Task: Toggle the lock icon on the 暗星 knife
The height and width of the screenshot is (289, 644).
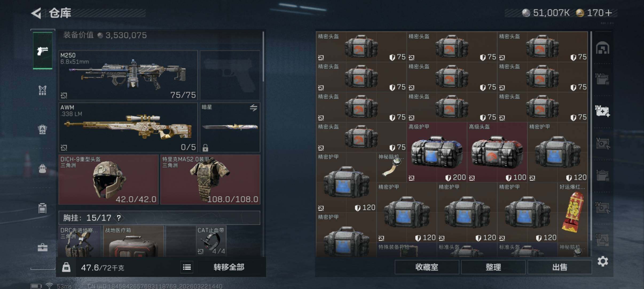Action: point(205,147)
